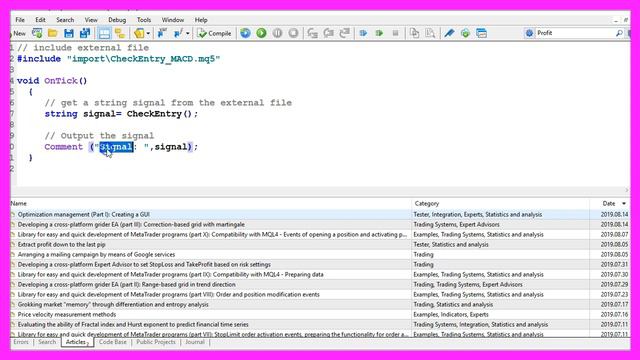Toggle the Navigator panel icon

pos(120,33)
